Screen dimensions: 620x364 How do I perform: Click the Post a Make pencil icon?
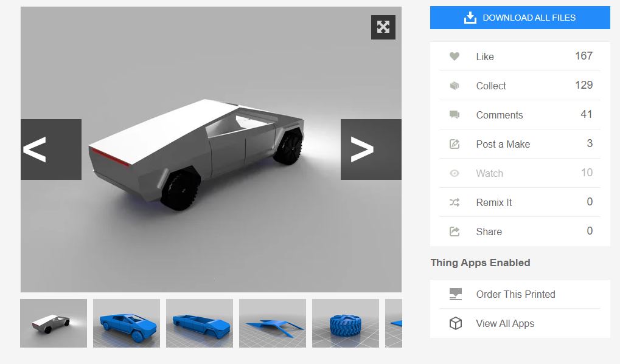point(455,144)
